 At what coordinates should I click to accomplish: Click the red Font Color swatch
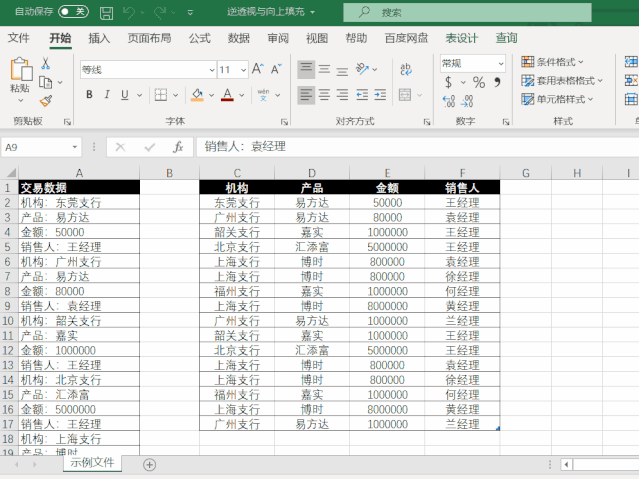click(x=227, y=95)
